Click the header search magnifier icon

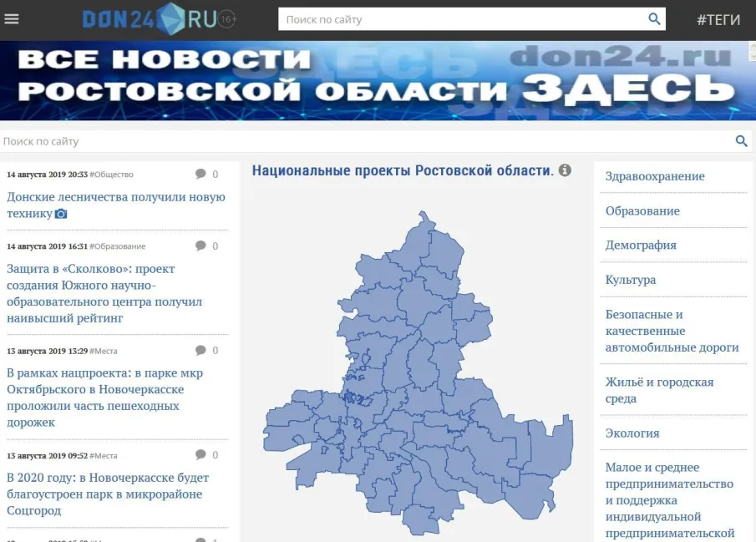(x=654, y=19)
